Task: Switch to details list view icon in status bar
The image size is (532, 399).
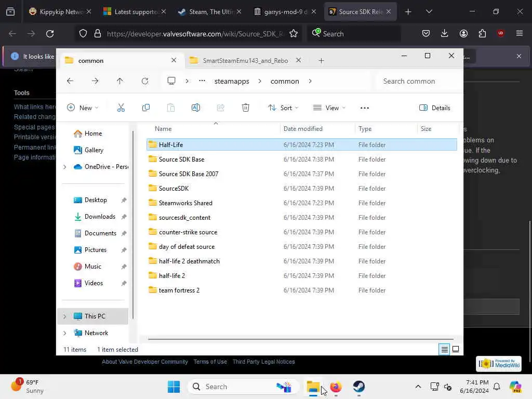Action: [x=445, y=349]
